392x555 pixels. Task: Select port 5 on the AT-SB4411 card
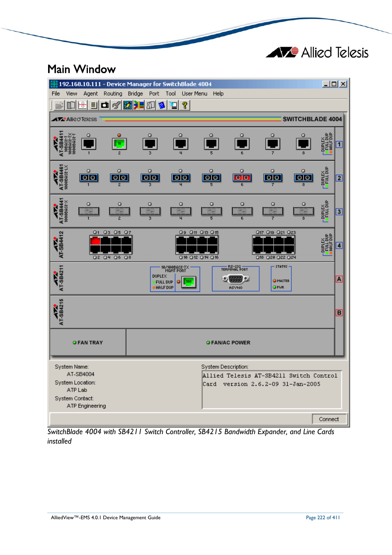click(212, 144)
